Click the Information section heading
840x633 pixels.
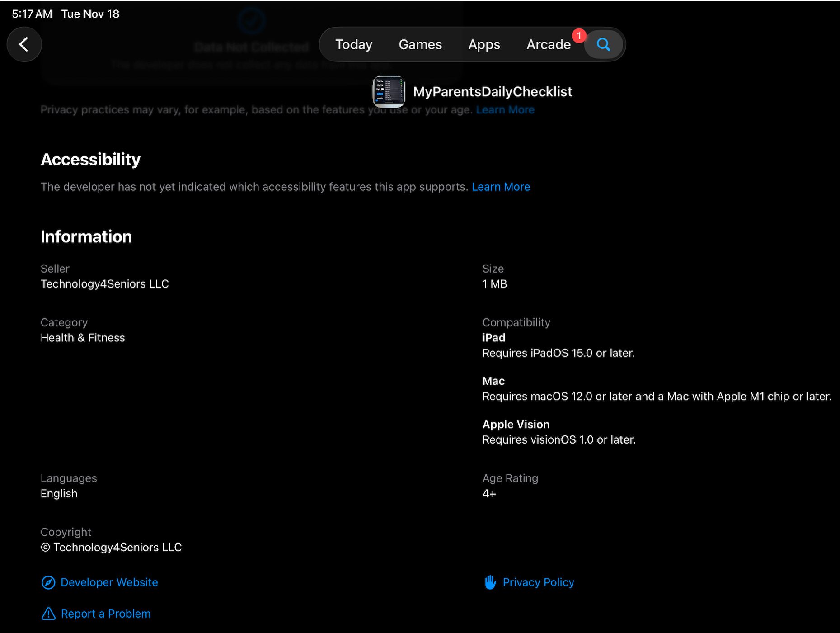(x=86, y=236)
